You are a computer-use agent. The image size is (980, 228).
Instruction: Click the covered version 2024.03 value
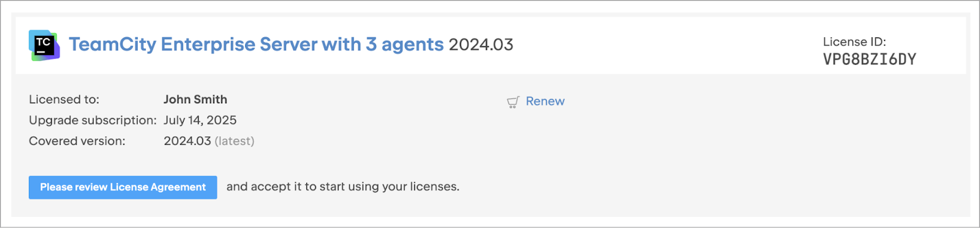click(187, 141)
